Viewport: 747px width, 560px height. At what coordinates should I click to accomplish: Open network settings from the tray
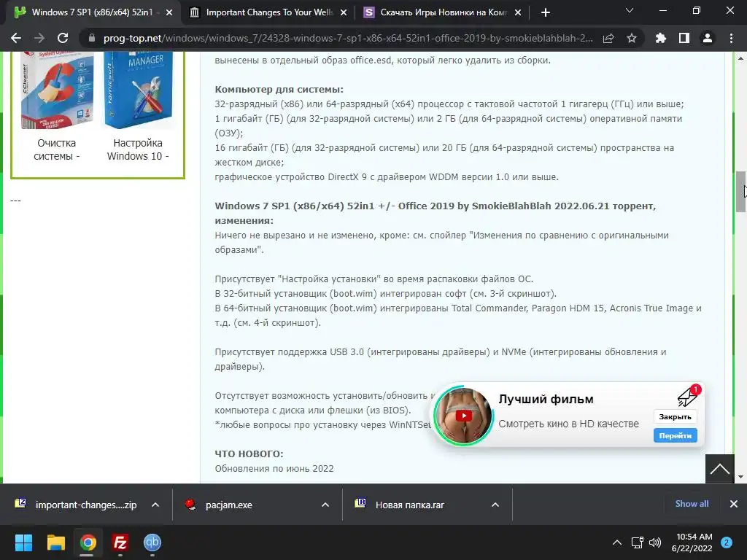(x=638, y=542)
